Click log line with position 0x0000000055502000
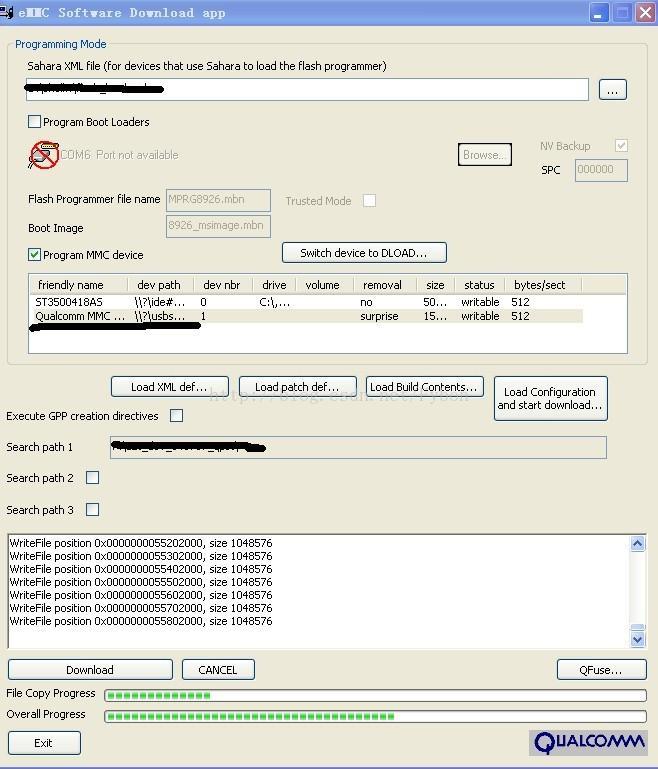Screen dimensions: 658x769 (141, 582)
